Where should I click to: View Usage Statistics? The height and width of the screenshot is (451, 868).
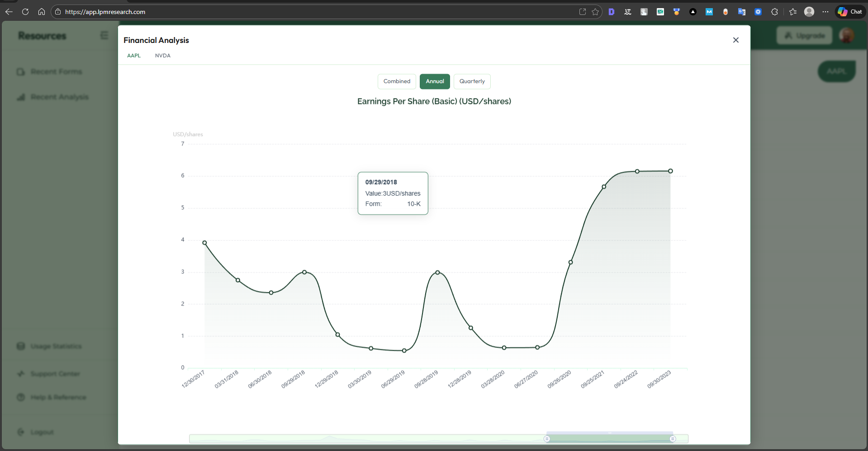point(56,346)
